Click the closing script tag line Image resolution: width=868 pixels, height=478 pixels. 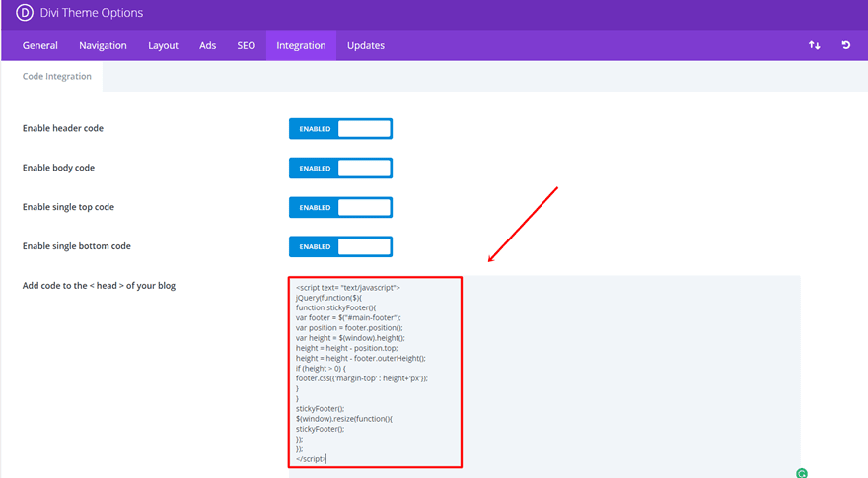[311, 458]
